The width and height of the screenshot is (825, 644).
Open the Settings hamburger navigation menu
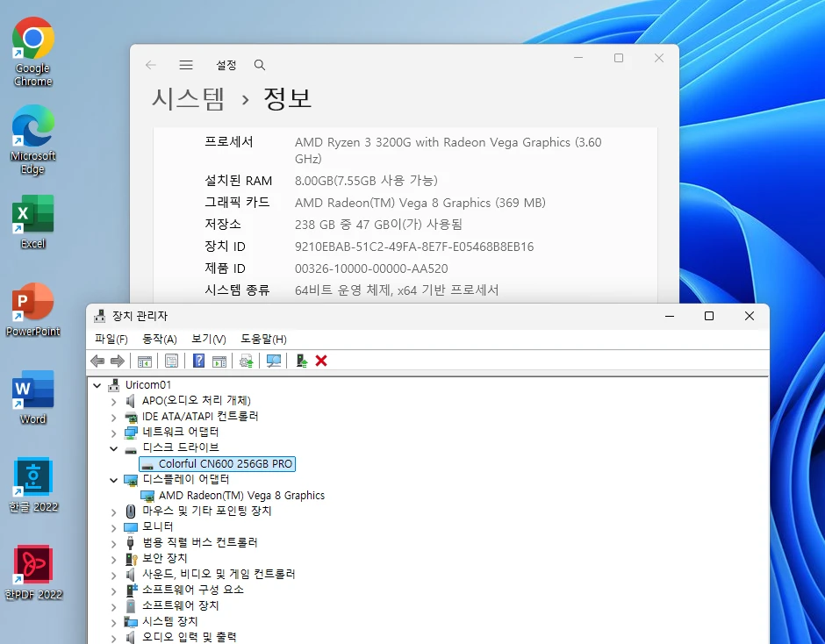[x=186, y=65]
